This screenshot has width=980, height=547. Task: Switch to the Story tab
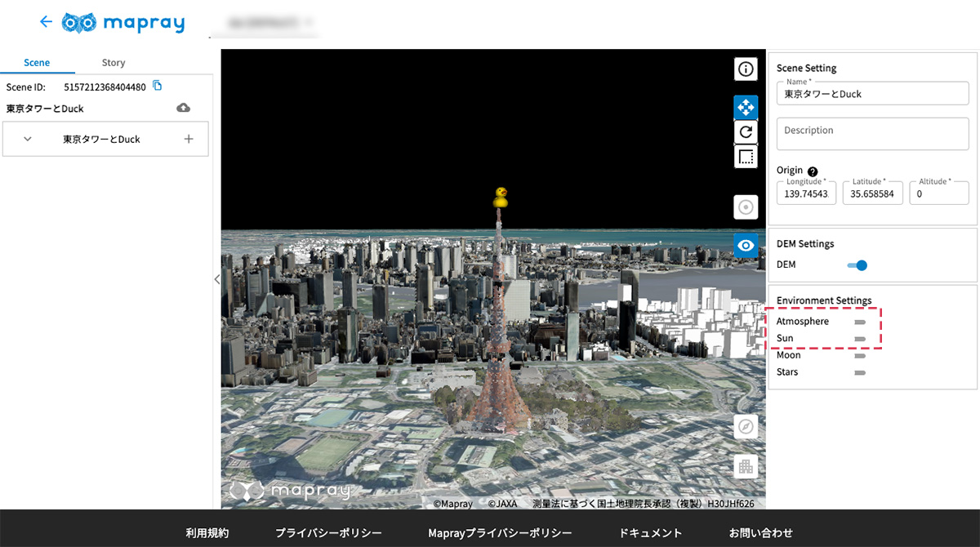click(114, 63)
